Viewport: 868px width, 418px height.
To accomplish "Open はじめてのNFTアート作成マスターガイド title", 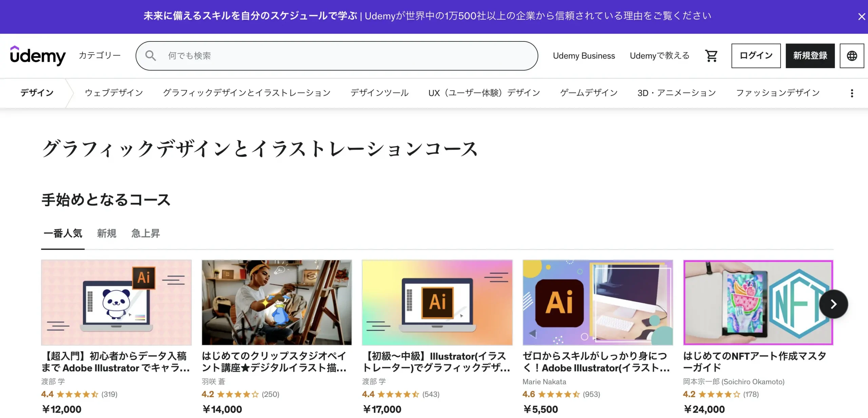I will pyautogui.click(x=755, y=362).
